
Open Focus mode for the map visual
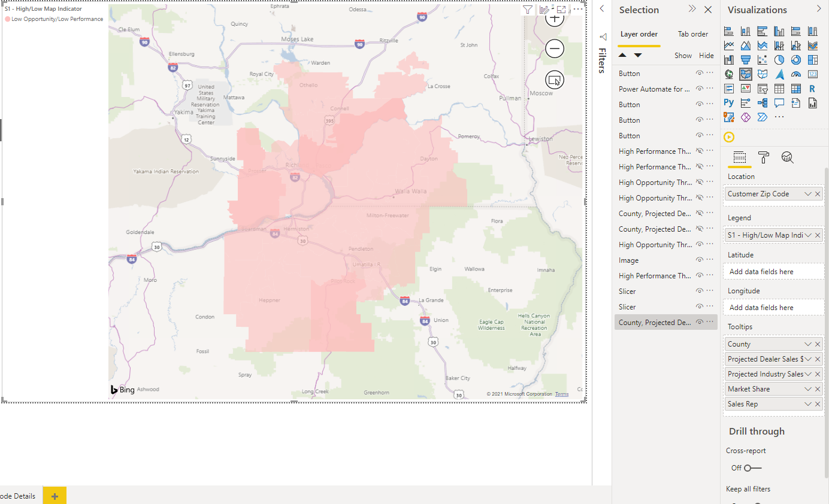click(x=561, y=10)
